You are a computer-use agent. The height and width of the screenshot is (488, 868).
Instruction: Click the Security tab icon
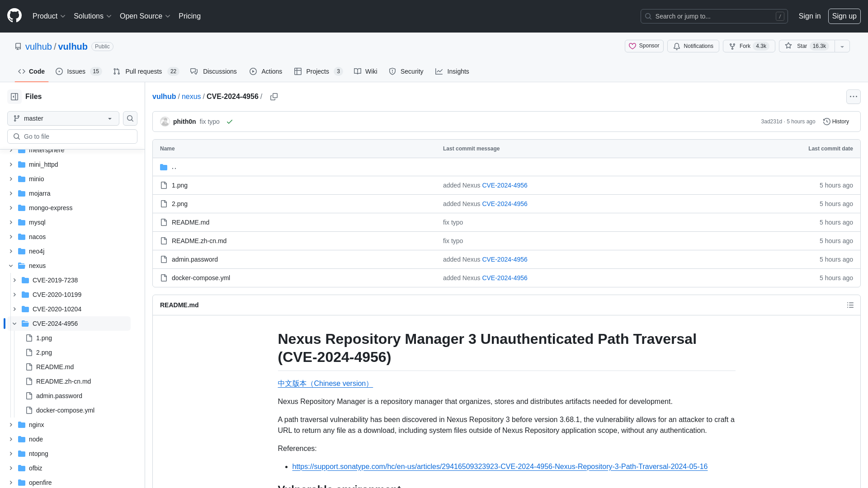(392, 71)
